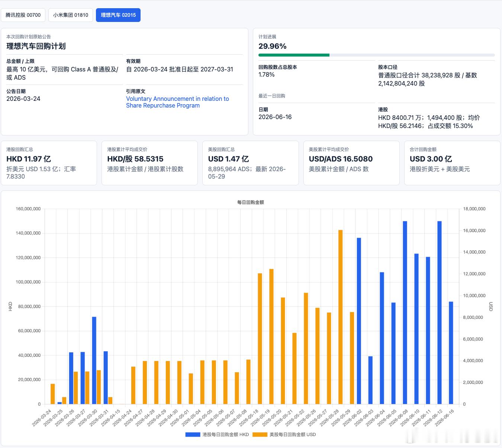This screenshot has width=502, height=448.
Task: Click the 股本口径 share count text
Action: point(428,79)
